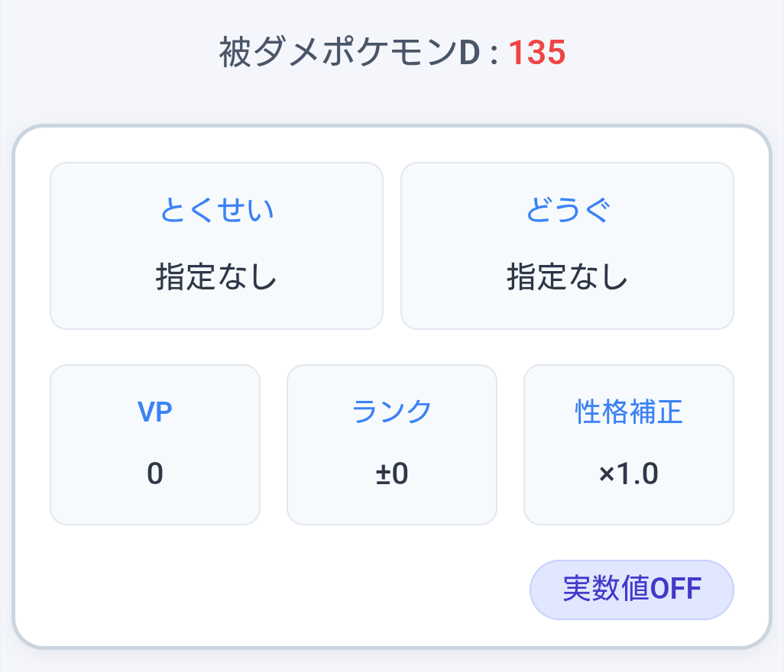Toggle the 実数値OFF switch
This screenshot has height=672, width=784.
coord(631,589)
